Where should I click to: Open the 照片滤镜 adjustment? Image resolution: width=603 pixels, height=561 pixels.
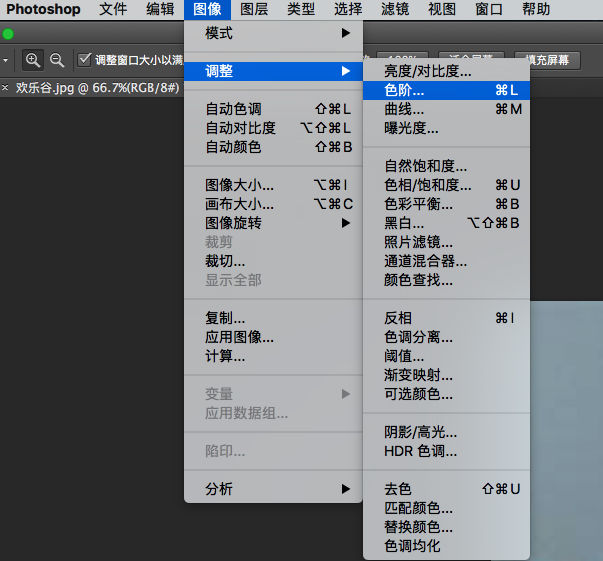(x=446, y=242)
